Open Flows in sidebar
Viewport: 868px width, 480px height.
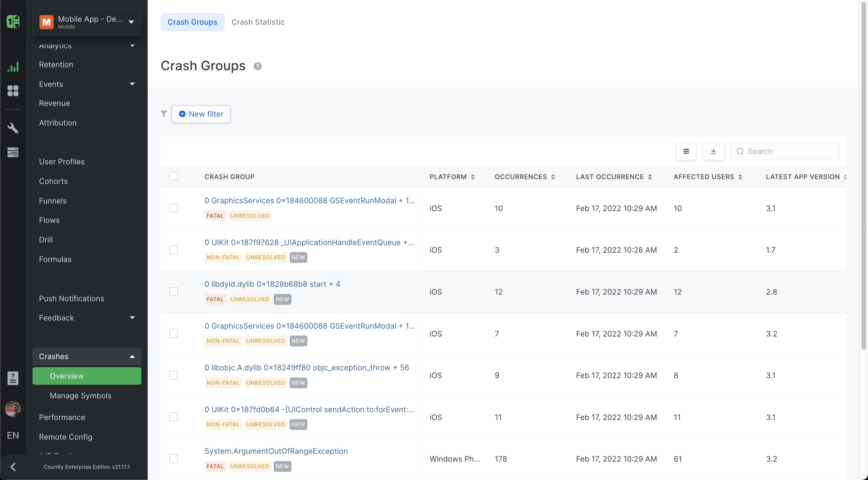pos(49,220)
